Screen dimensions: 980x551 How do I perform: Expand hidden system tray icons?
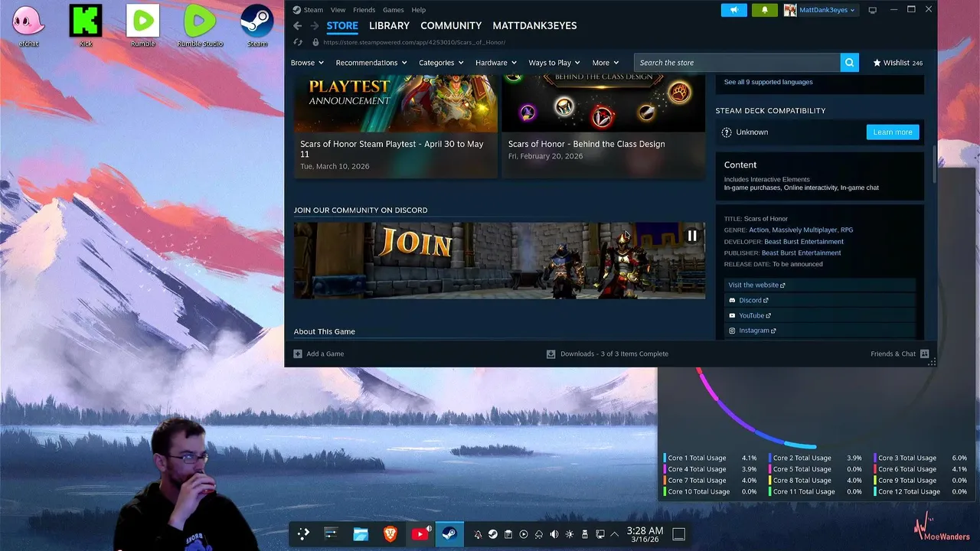click(614, 534)
